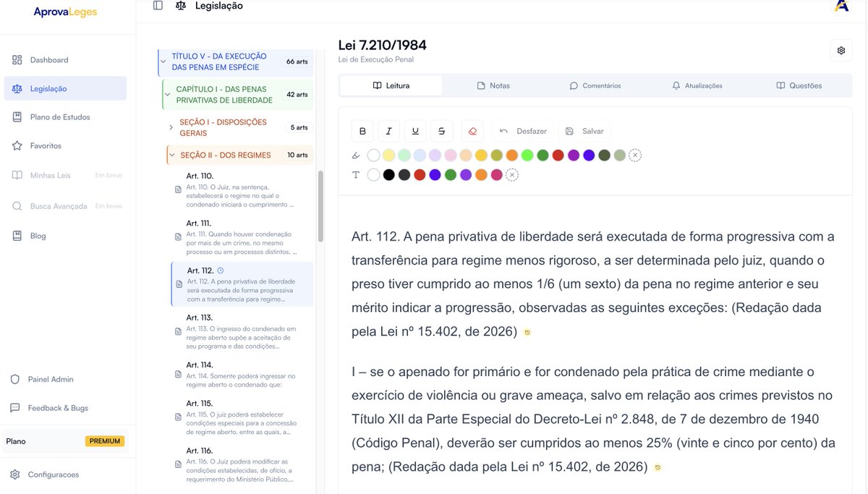This screenshot has height=494, width=868.
Task: Click the document icon of Art. 114.
Action: pyautogui.click(x=178, y=375)
